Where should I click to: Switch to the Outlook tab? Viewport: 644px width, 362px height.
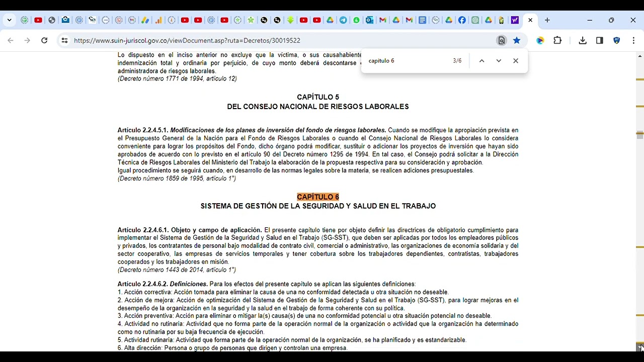[369, 20]
